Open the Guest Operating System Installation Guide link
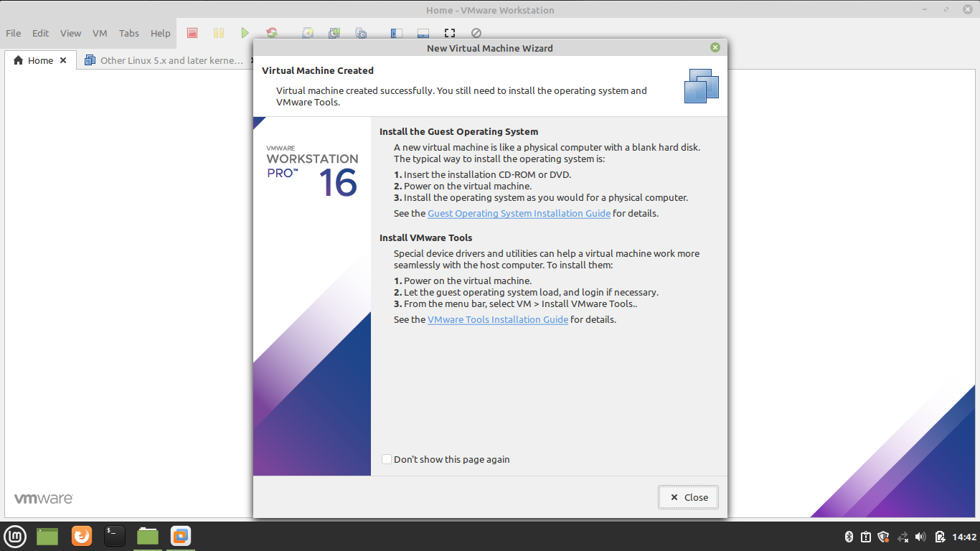Screen dimensions: 980x551 click(x=519, y=213)
